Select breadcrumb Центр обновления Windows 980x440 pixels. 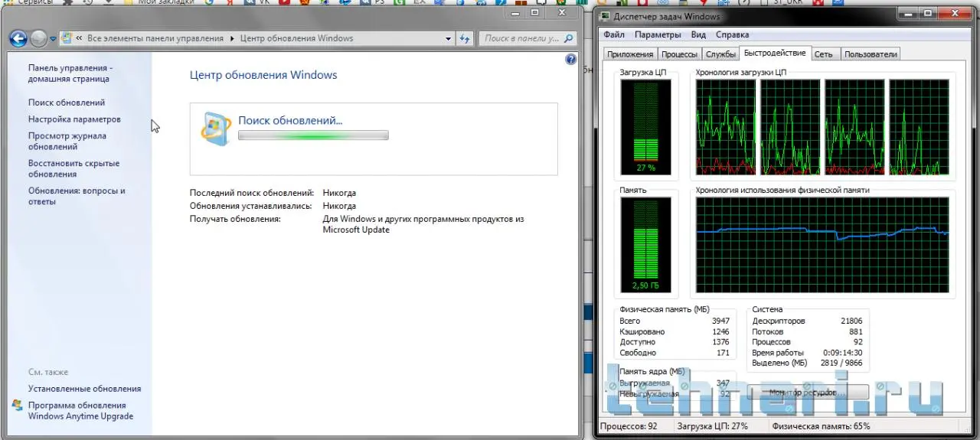click(x=297, y=38)
